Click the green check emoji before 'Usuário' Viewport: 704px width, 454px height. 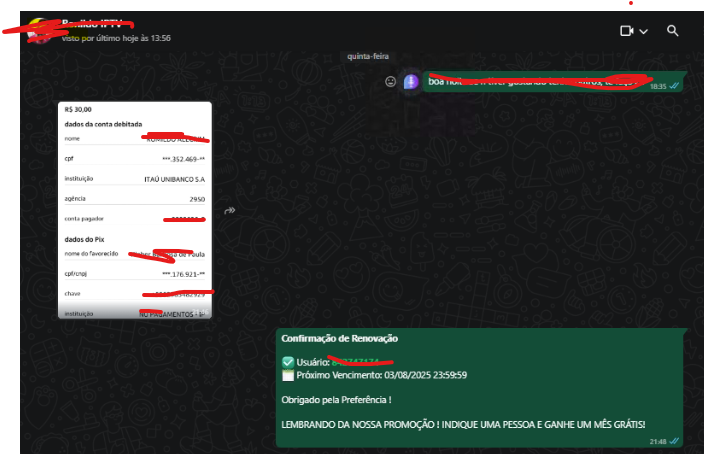coord(288,361)
